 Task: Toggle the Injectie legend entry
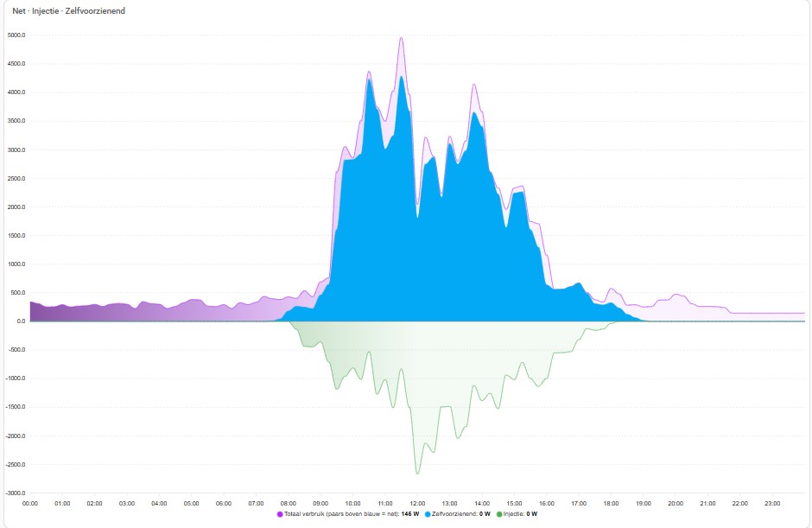click(517, 514)
